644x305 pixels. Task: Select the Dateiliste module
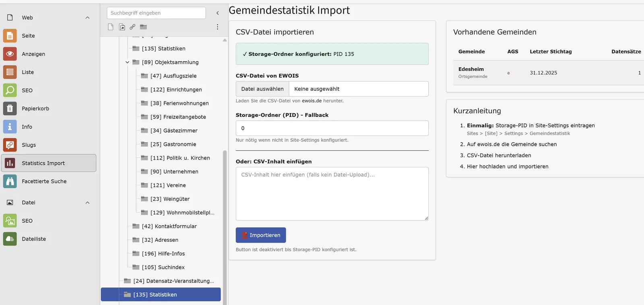[x=49, y=239]
